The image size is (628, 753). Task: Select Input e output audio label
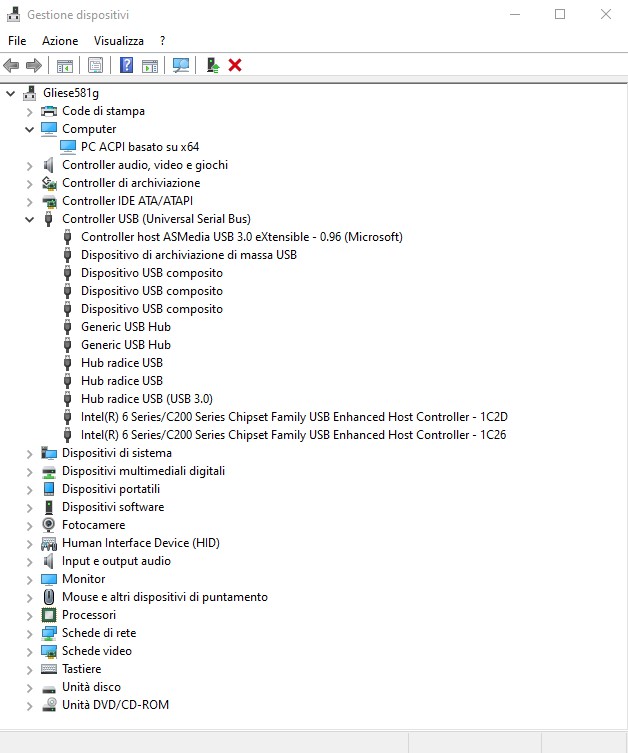click(116, 561)
